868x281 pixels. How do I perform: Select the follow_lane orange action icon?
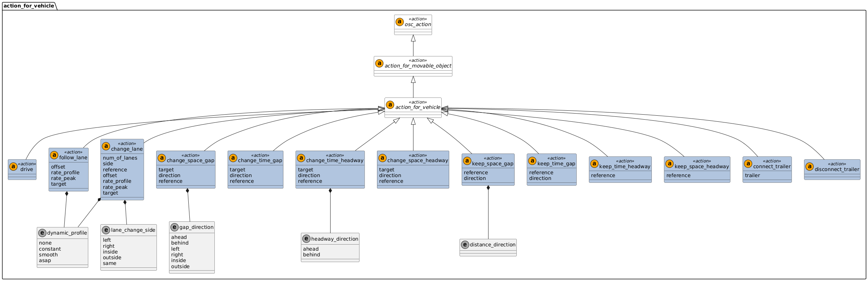coord(54,155)
